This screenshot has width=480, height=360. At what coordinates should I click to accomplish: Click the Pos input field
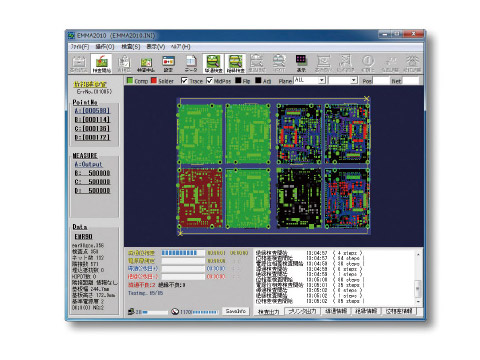pyautogui.click(x=381, y=80)
